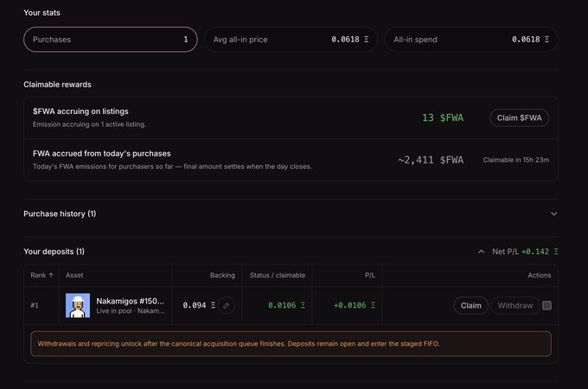This screenshot has height=389, width=588.
Task: Click the 13 $FWA reward amount
Action: (443, 118)
